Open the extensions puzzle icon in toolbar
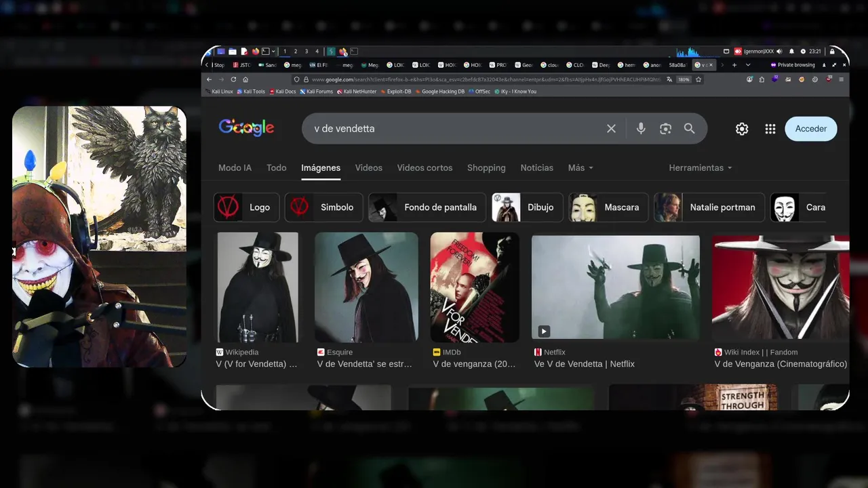Screen dimensions: 868x488 (762, 79)
